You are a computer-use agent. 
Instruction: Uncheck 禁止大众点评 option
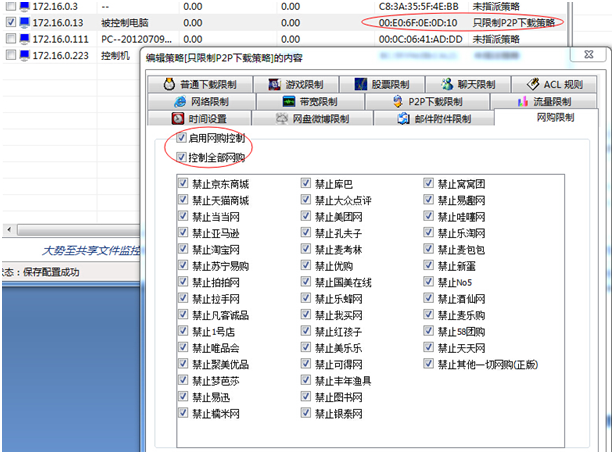(306, 200)
